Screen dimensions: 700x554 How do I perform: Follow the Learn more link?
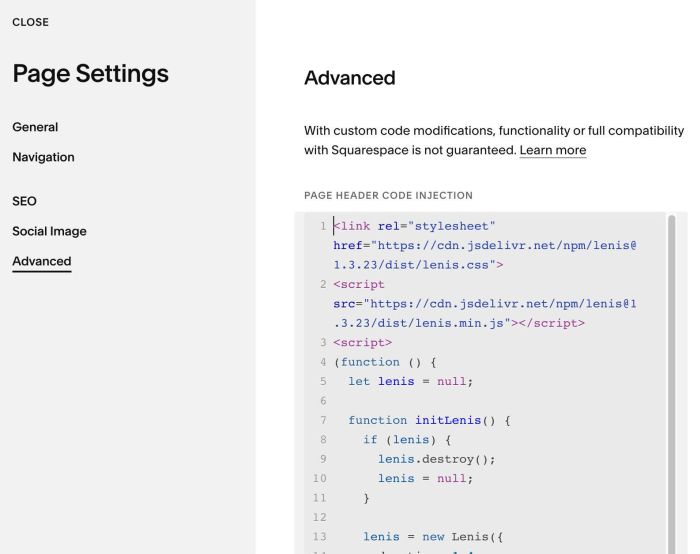click(553, 150)
